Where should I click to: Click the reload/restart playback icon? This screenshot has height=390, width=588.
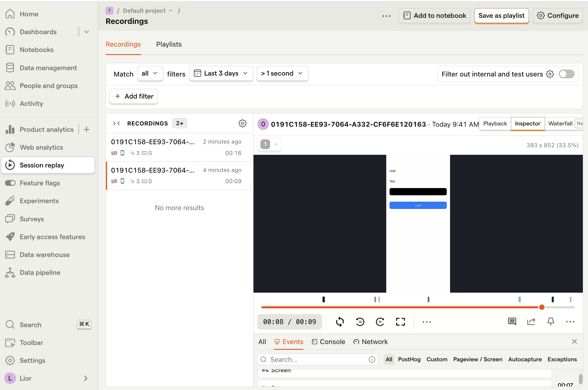click(340, 321)
